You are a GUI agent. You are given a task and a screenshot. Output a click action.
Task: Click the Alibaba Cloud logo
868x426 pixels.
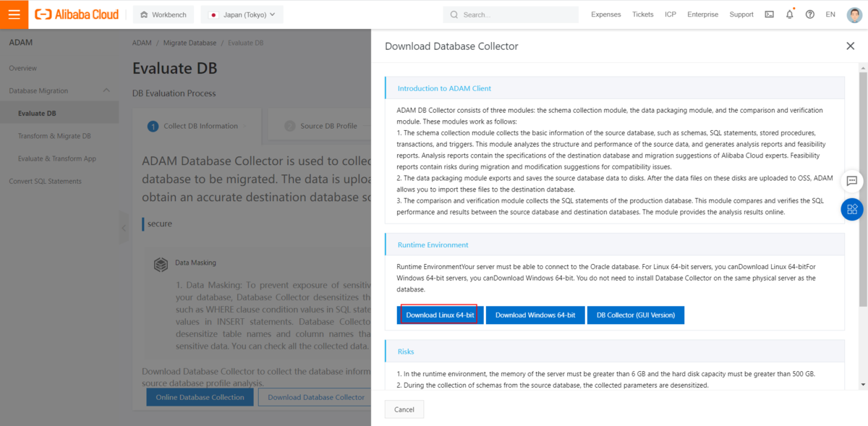pos(77,14)
